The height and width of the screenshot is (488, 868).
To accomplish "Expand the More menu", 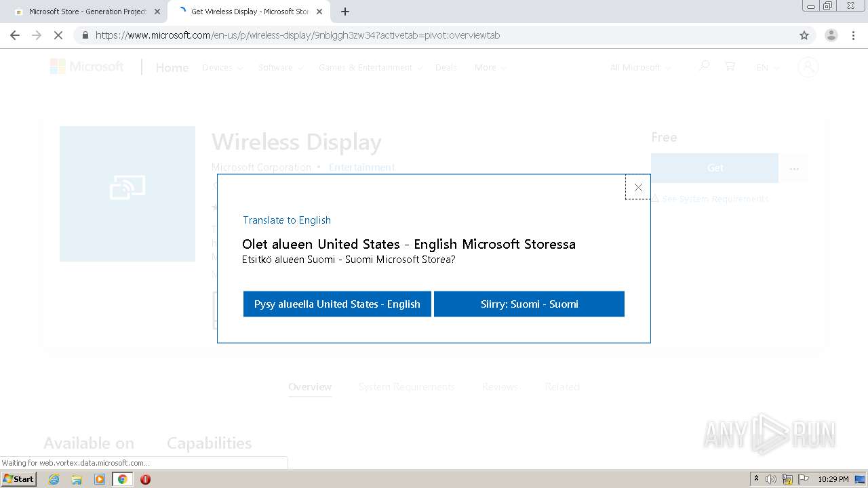I will coord(490,68).
